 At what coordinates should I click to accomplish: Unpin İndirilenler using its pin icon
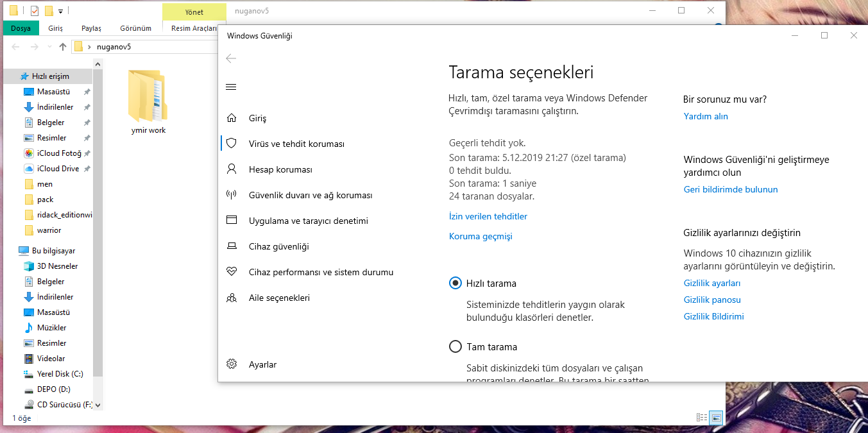87,107
